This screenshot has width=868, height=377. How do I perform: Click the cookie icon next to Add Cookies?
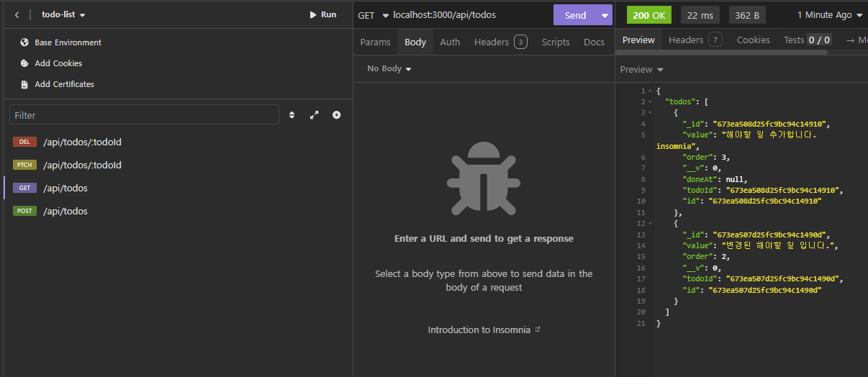pos(24,63)
